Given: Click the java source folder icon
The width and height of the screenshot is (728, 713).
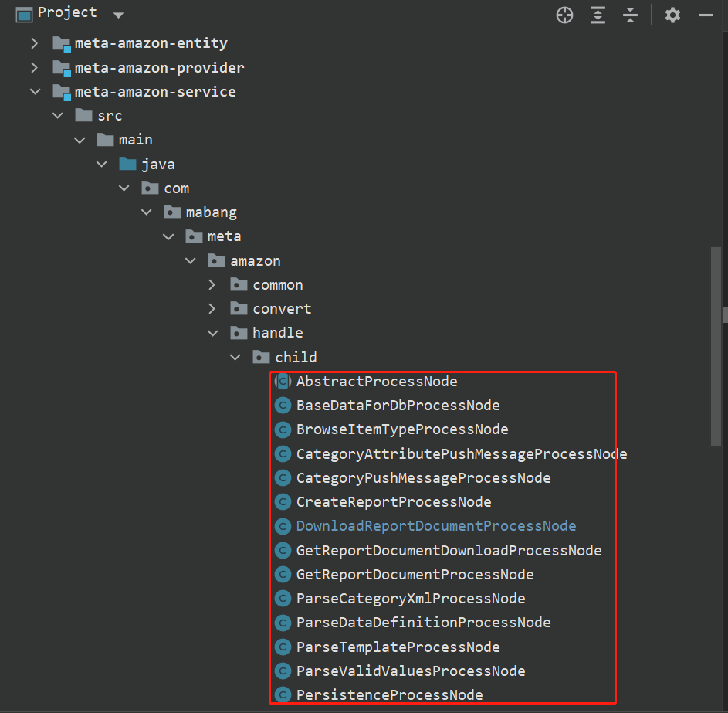Looking at the screenshot, I should pos(127,165).
